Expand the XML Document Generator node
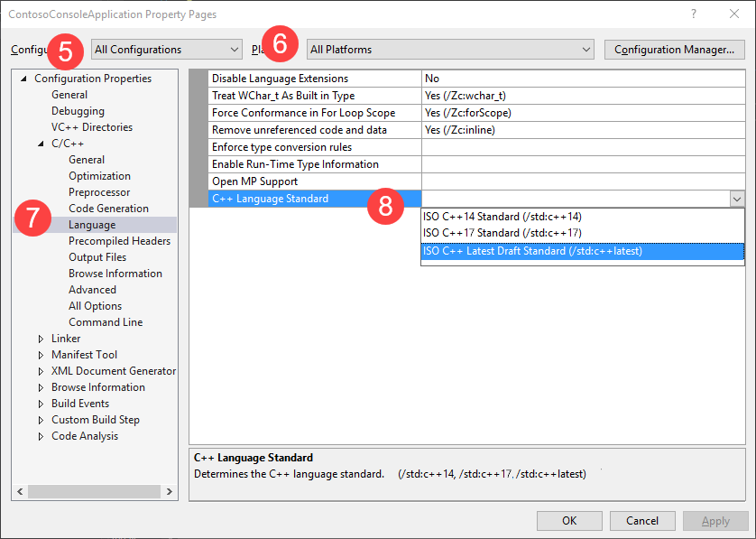This screenshot has height=539, width=756. tap(41, 371)
